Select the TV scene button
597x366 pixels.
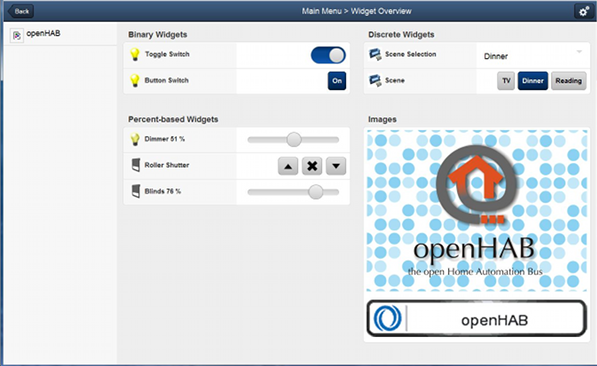[506, 81]
